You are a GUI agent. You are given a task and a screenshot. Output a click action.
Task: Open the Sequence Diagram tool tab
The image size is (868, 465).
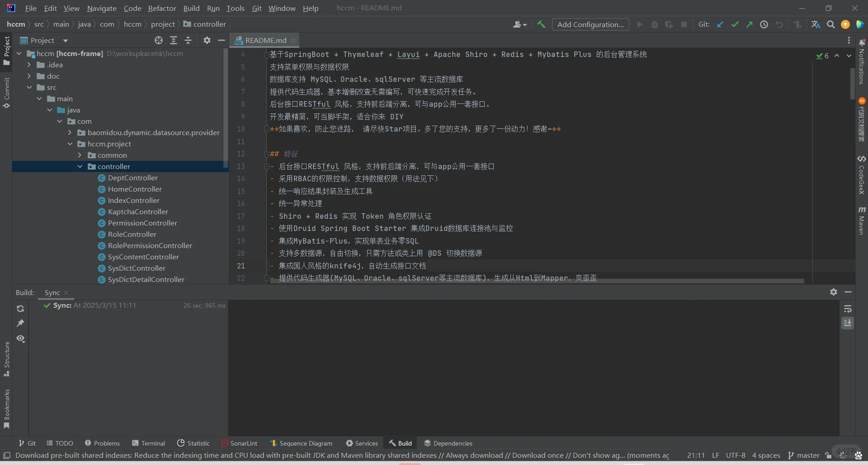(x=301, y=443)
